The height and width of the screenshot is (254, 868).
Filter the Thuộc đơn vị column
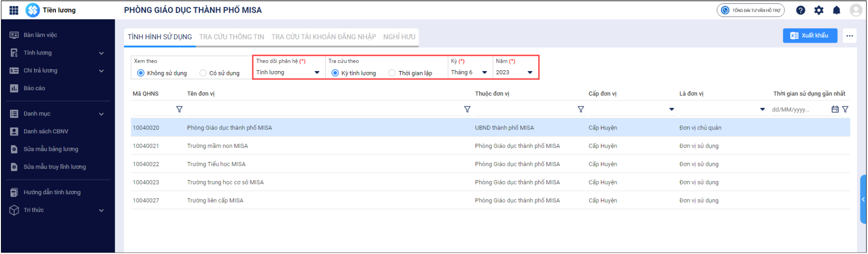581,109
